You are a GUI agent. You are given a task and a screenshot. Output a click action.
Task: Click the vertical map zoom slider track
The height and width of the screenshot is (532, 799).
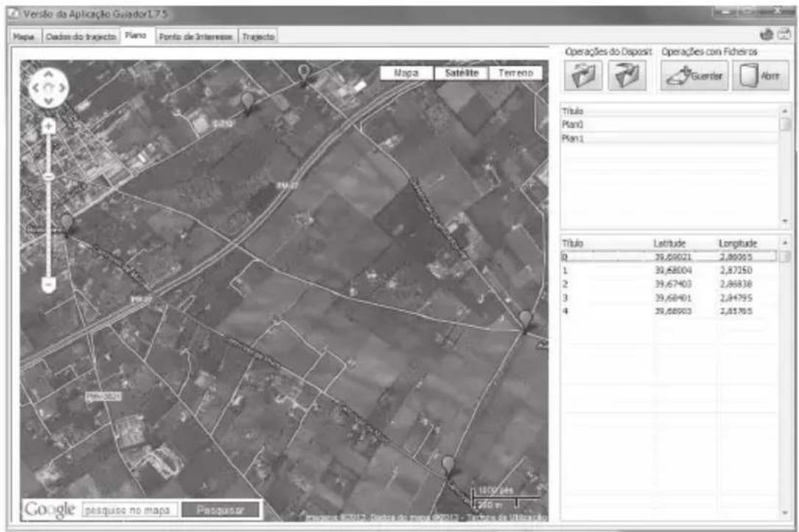pos(49,204)
